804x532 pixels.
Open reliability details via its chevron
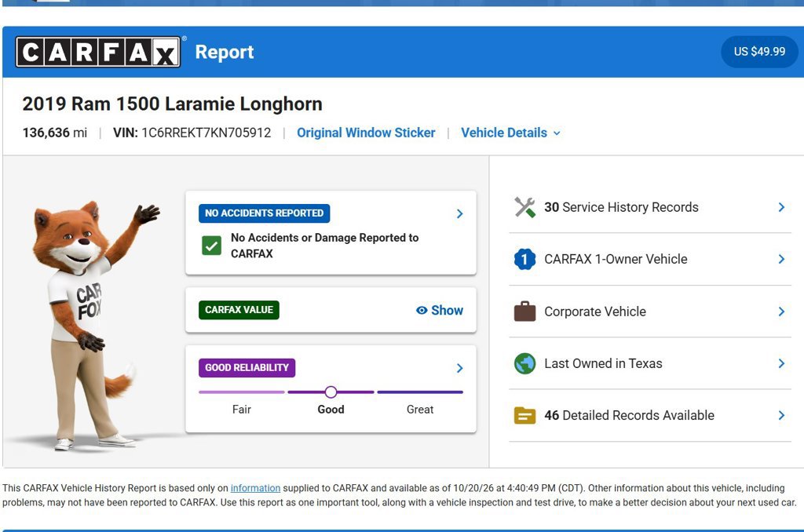459,368
